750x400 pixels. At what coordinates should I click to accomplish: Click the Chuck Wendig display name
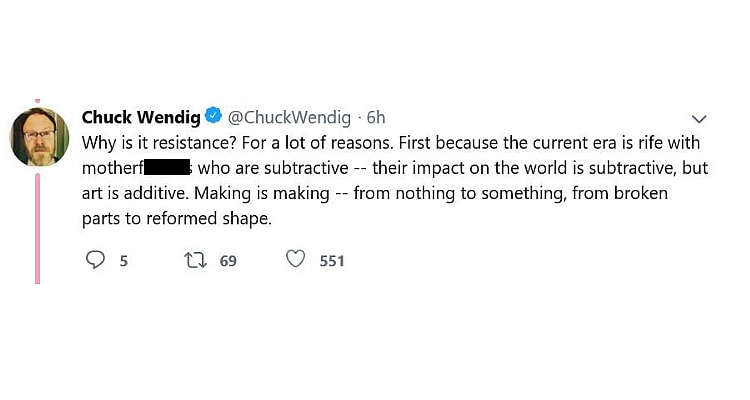[x=141, y=117]
